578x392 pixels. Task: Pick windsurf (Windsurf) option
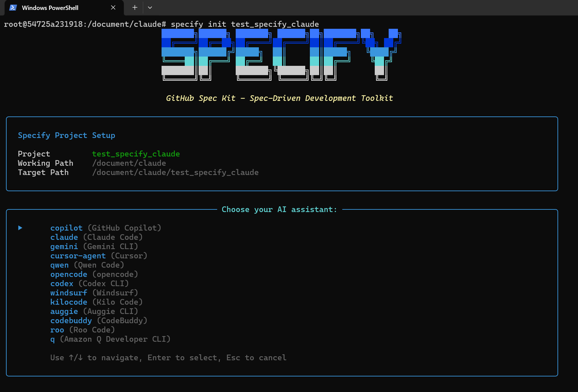[x=94, y=293]
